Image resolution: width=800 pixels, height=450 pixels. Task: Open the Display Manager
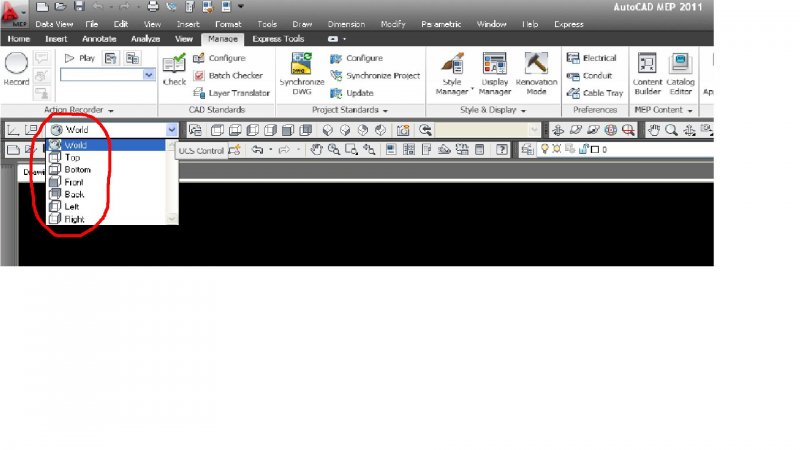[x=494, y=73]
